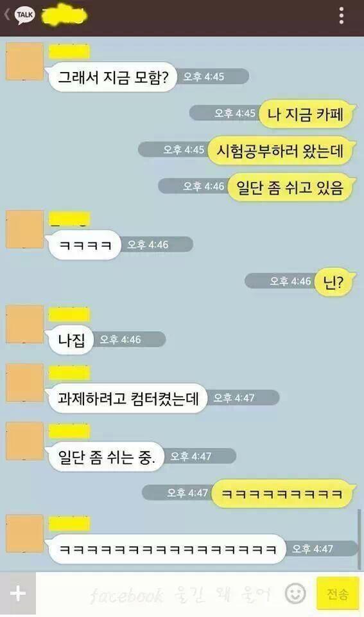
Task: Click the chat scrollbar on right edge
Action: coord(360,539)
